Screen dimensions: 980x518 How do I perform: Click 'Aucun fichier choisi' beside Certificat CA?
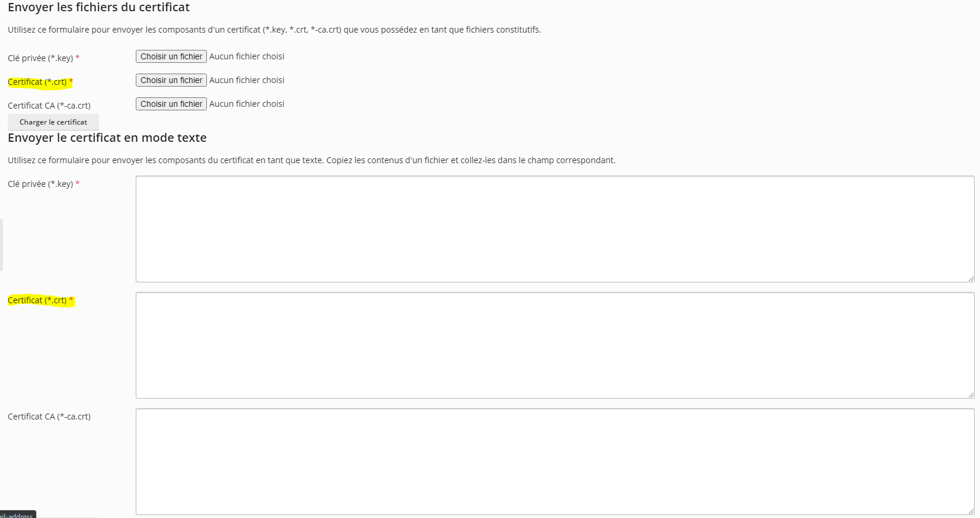coord(247,104)
